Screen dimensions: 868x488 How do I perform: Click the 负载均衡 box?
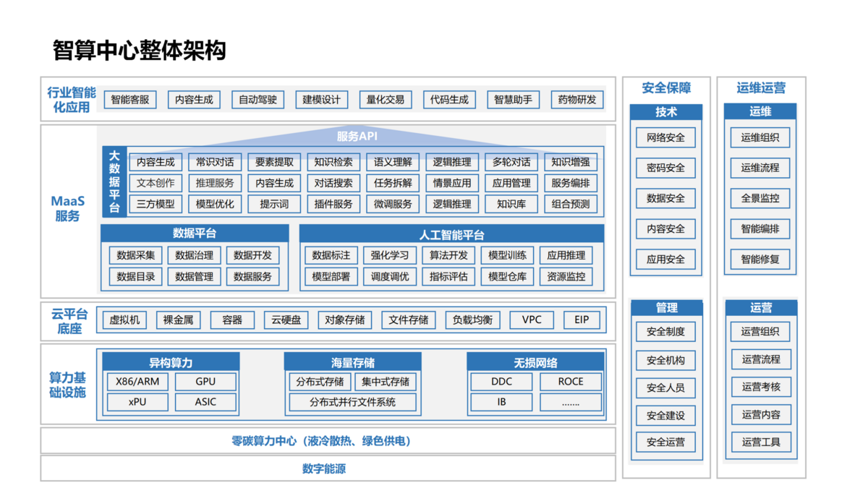(x=472, y=320)
